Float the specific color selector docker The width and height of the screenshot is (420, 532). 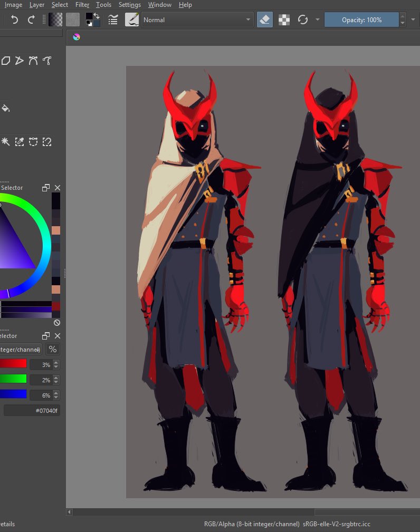(46, 336)
